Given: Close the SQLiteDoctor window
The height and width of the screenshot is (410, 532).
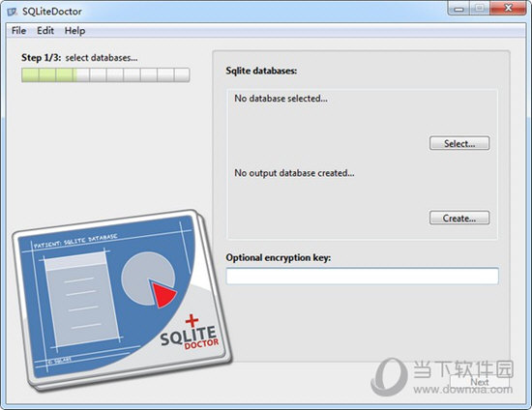Looking at the screenshot, I should [x=508, y=9].
